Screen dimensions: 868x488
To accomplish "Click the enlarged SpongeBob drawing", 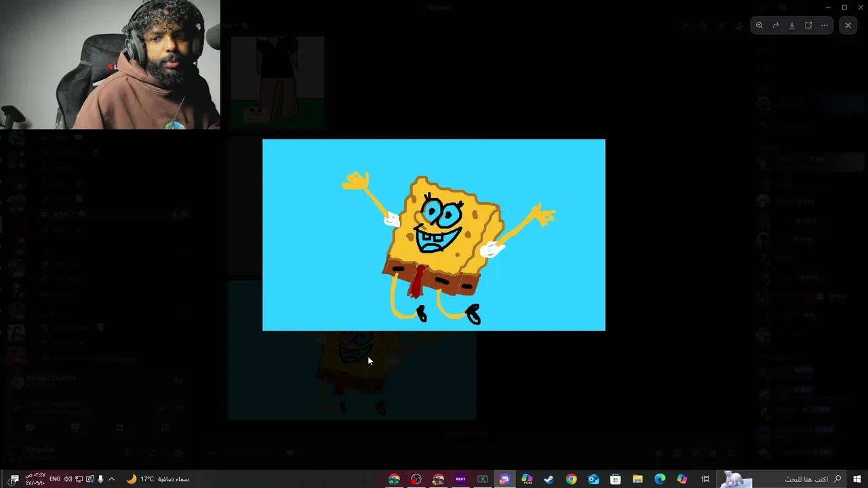I will (x=434, y=235).
